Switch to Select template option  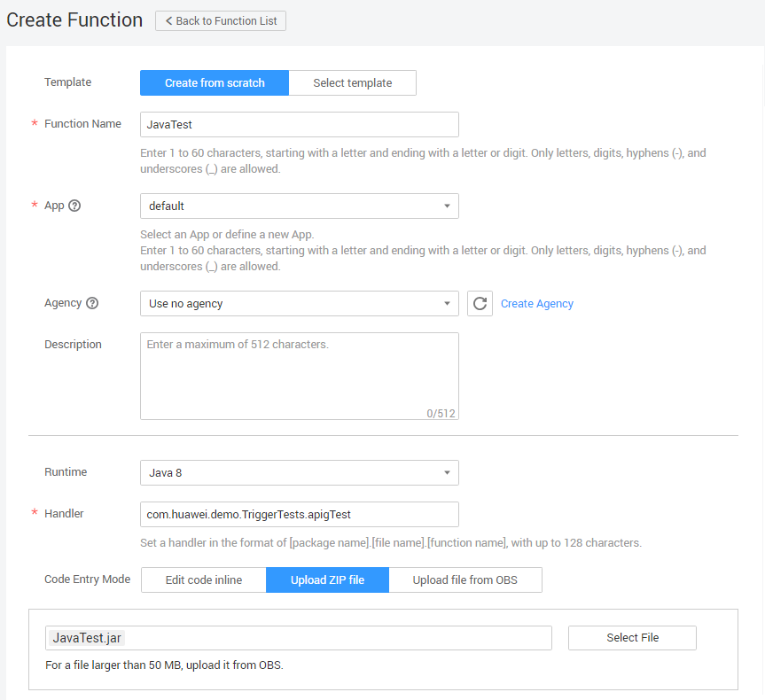pos(352,82)
